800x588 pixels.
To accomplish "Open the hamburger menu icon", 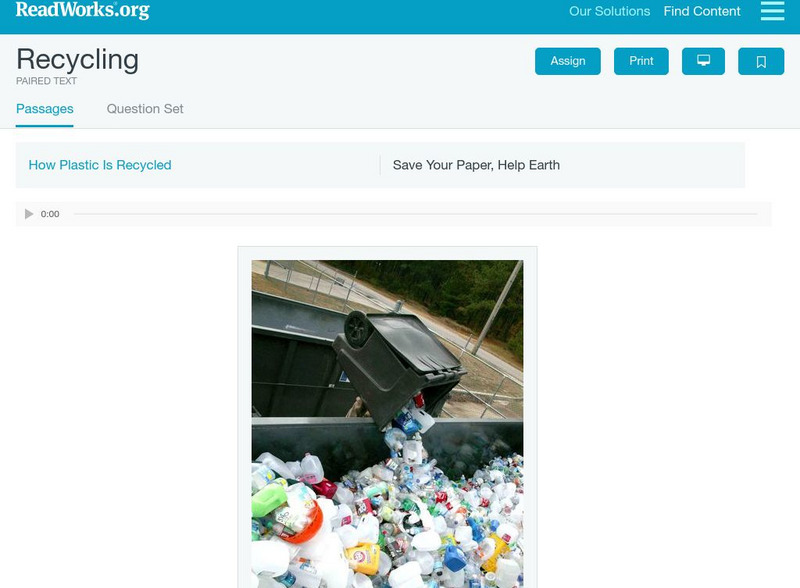I will coord(772,11).
